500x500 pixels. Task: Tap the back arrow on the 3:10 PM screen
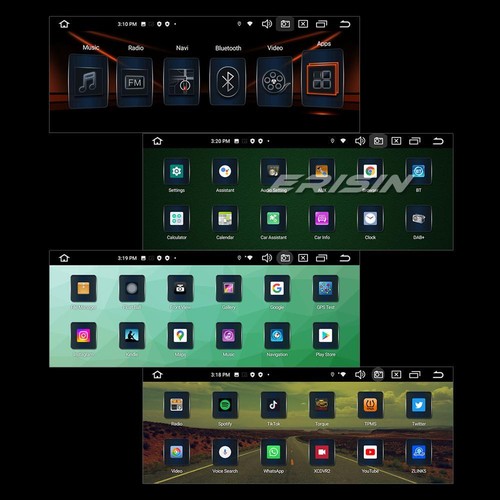point(345,24)
